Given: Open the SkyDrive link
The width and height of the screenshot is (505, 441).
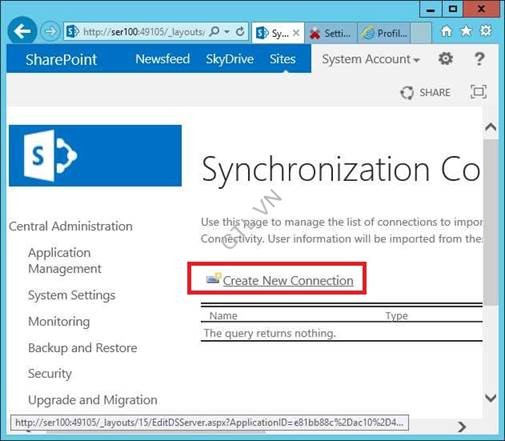Looking at the screenshot, I should [x=230, y=59].
